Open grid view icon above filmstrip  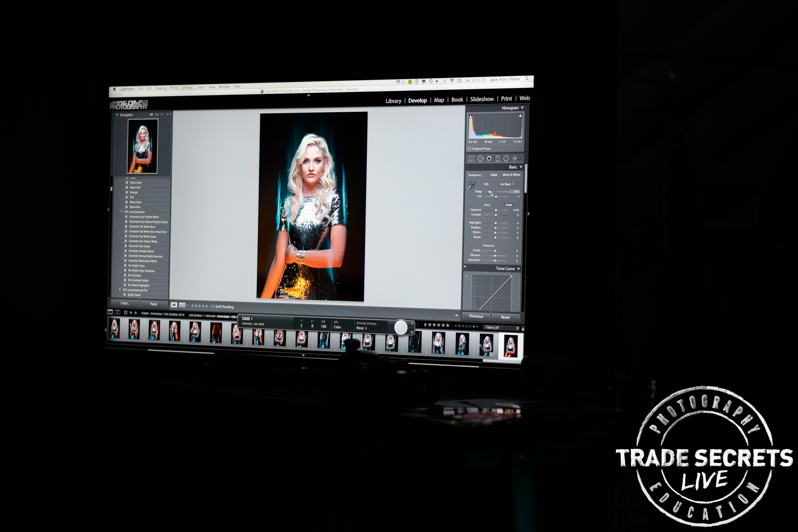125,313
